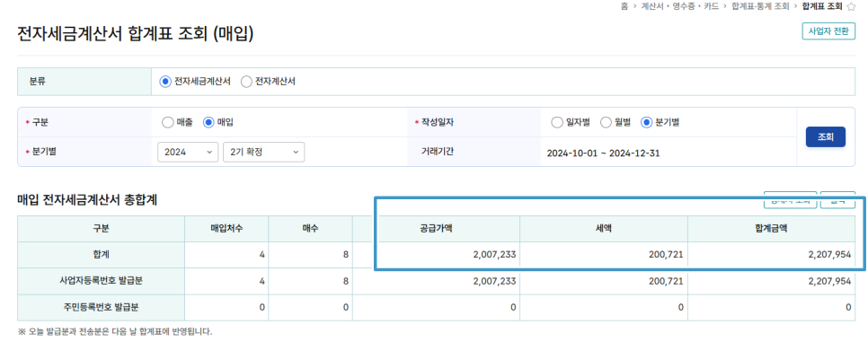Click the 사업자등록번호 발급분 row label
This screenshot has height=342, width=868.
pos(101,281)
